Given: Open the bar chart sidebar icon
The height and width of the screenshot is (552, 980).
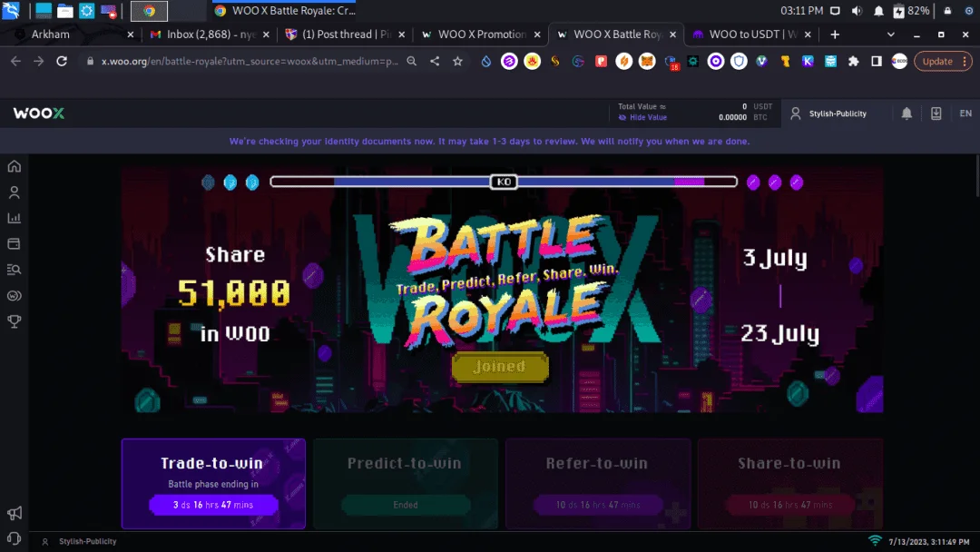Looking at the screenshot, I should point(14,218).
